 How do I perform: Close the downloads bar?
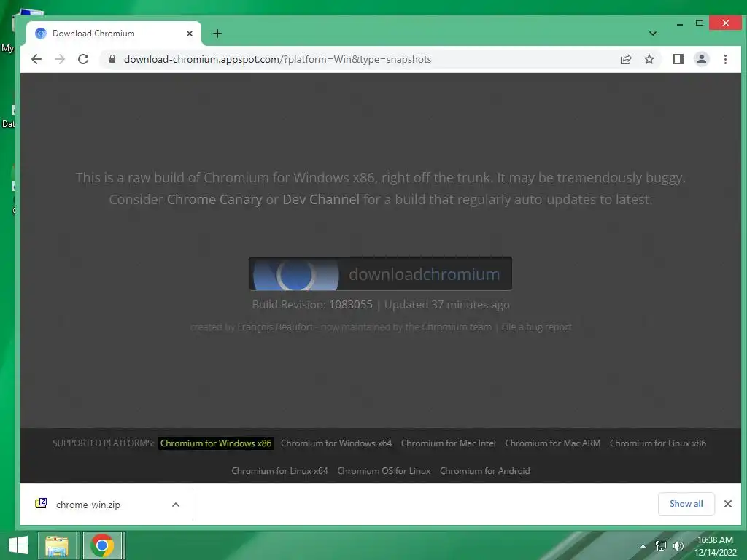pyautogui.click(x=728, y=504)
